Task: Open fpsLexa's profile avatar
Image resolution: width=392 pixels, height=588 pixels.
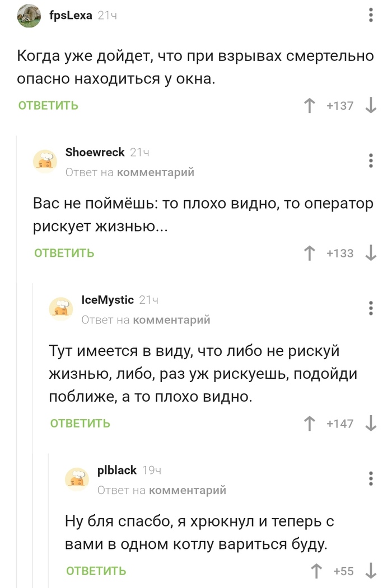Action: pyautogui.click(x=29, y=15)
